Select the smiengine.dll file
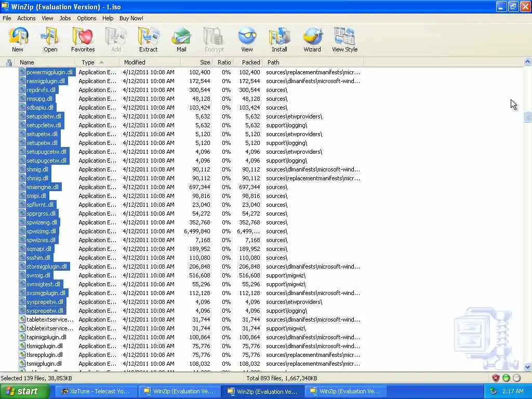Screen dimensions: 532x399 point(43,187)
